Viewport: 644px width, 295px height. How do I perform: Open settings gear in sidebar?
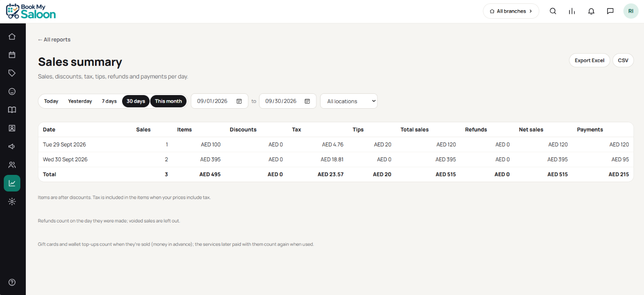coord(12,202)
